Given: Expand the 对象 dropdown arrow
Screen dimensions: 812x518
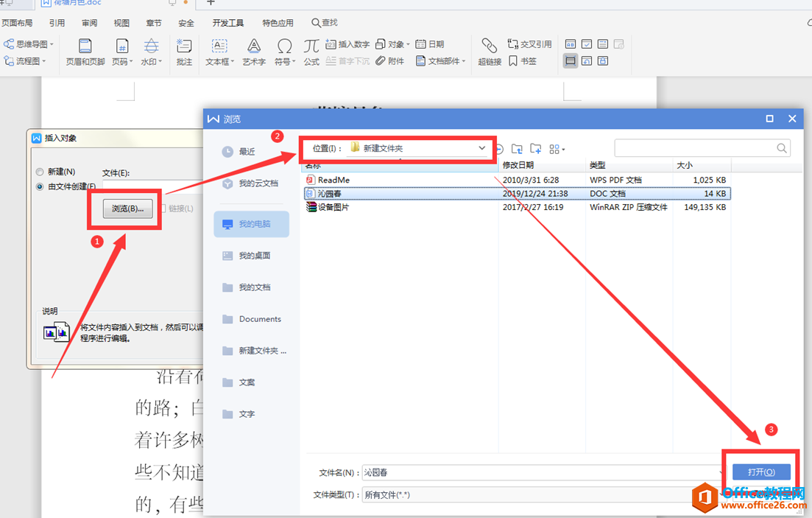Looking at the screenshot, I should (x=408, y=44).
